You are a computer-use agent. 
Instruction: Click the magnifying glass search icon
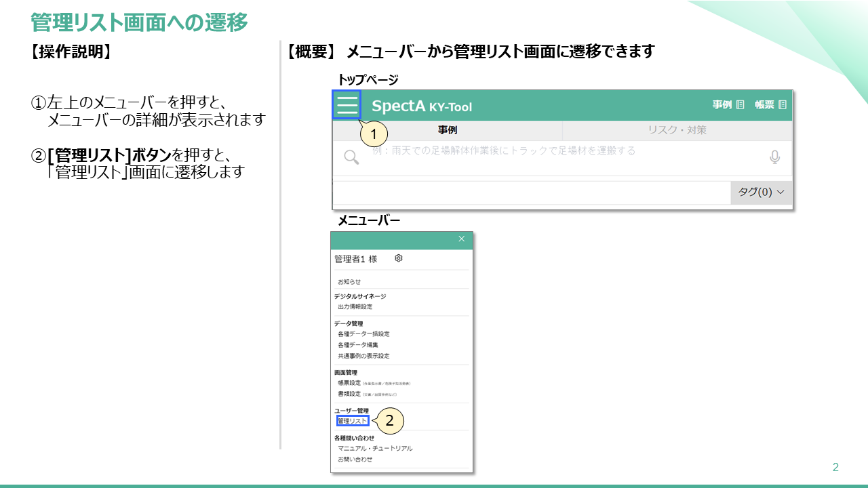(351, 157)
